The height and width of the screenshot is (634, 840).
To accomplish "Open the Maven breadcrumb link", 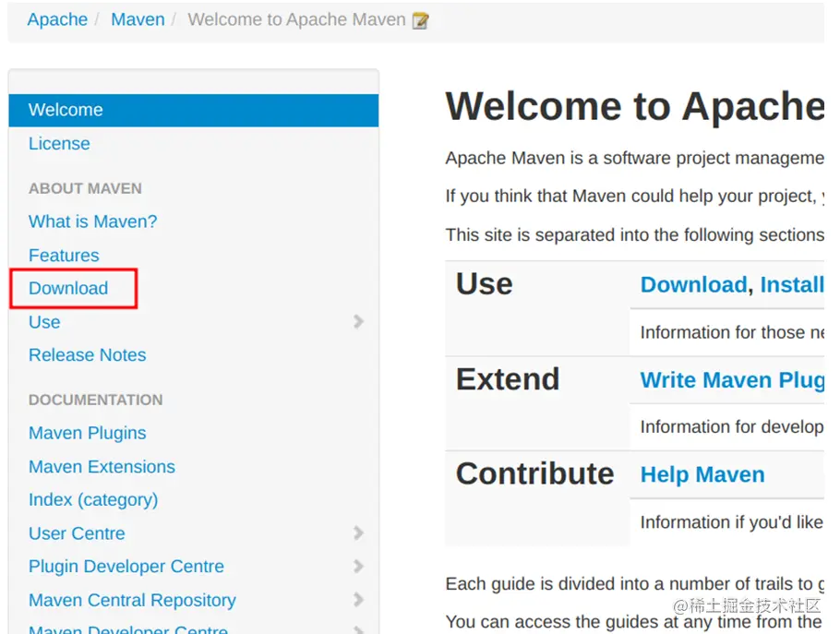I will [x=138, y=19].
